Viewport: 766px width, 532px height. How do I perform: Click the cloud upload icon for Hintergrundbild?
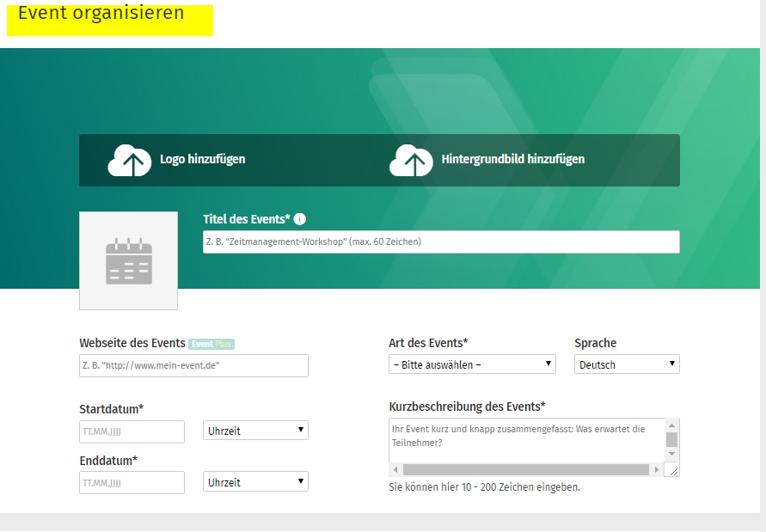(x=411, y=160)
